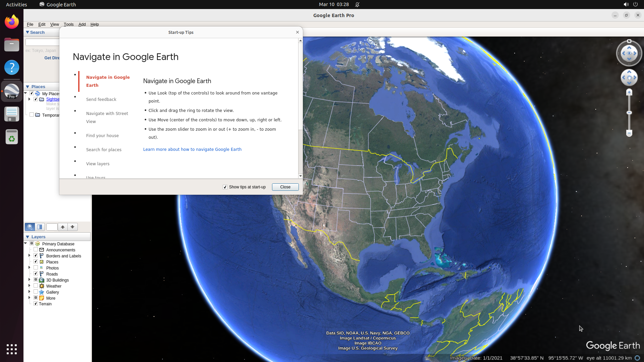
Task: Click the Gallery star icon
Action: point(42,292)
